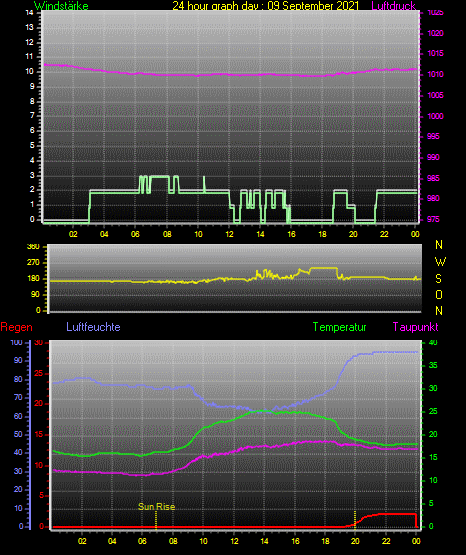Click the Taupunkt legend label
The height and width of the screenshot is (555, 466).
[415, 327]
